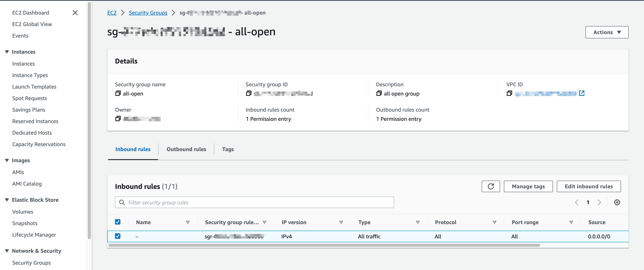This screenshot has width=644, height=270.
Task: Close the EC2 navigation sidebar
Action: pyautogui.click(x=75, y=13)
